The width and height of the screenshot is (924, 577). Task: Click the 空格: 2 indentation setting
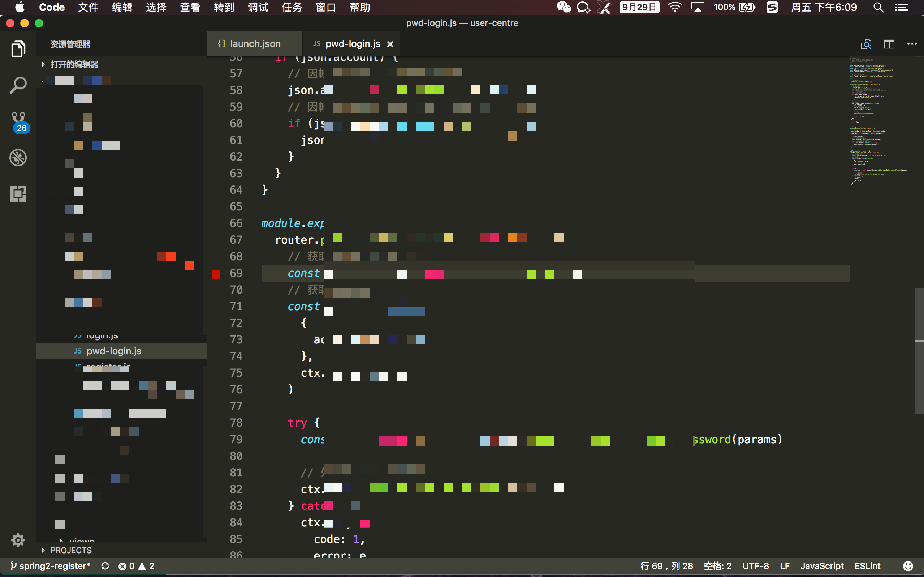[x=717, y=566]
